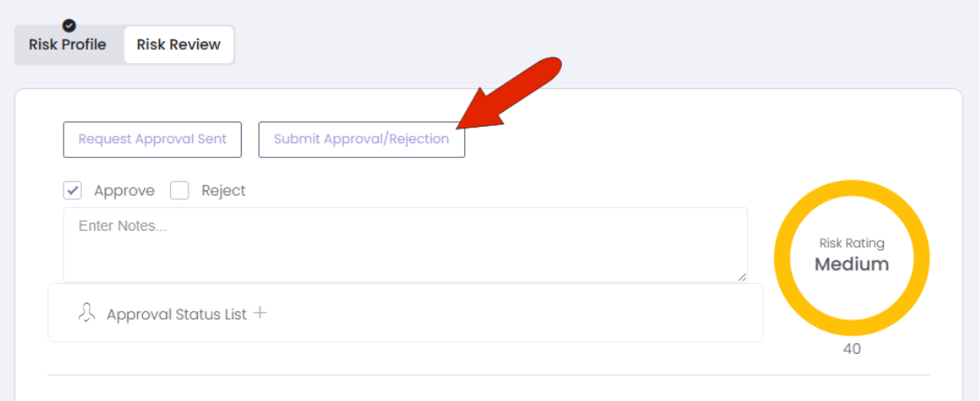Click the horizontal divider below the approval panel
Image resolution: width=980 pixels, height=401 pixels.
489,376
